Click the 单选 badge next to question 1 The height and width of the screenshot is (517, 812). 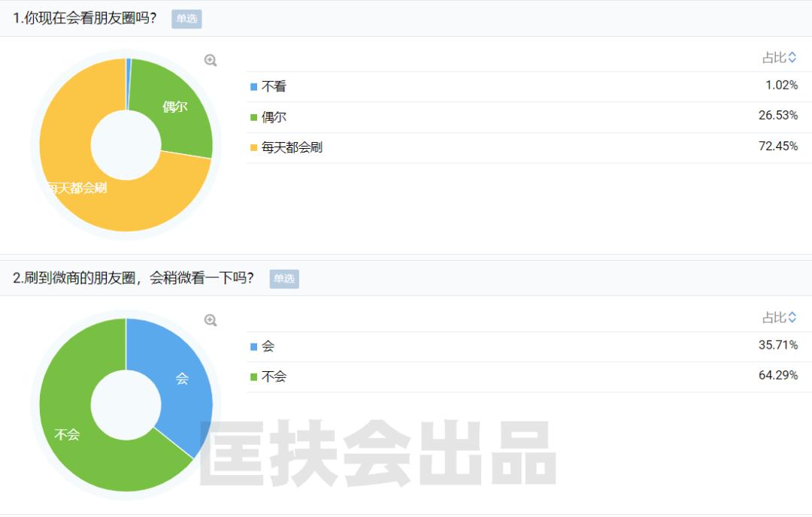click(x=186, y=19)
